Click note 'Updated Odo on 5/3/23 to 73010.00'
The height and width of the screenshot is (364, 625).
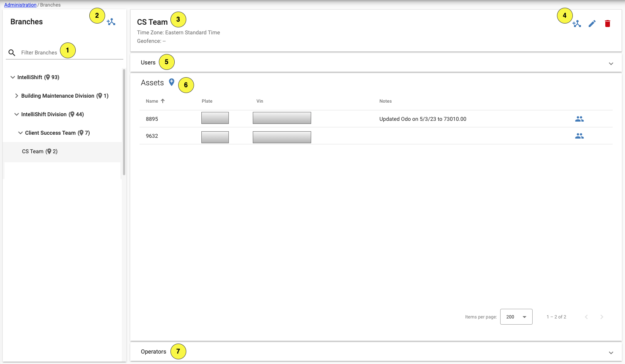tap(423, 119)
